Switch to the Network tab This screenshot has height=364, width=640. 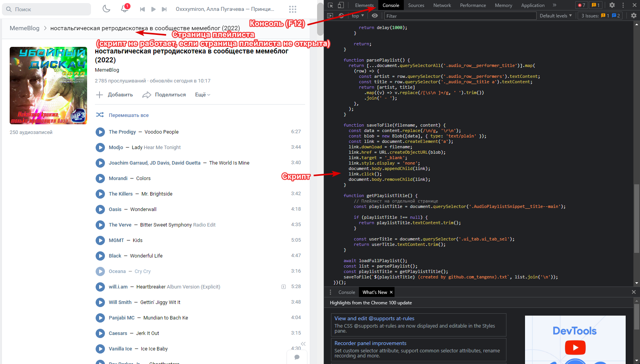coord(442,5)
